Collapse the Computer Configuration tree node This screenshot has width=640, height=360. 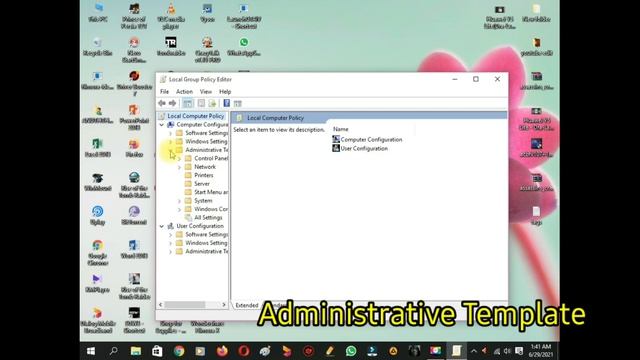tap(162, 124)
